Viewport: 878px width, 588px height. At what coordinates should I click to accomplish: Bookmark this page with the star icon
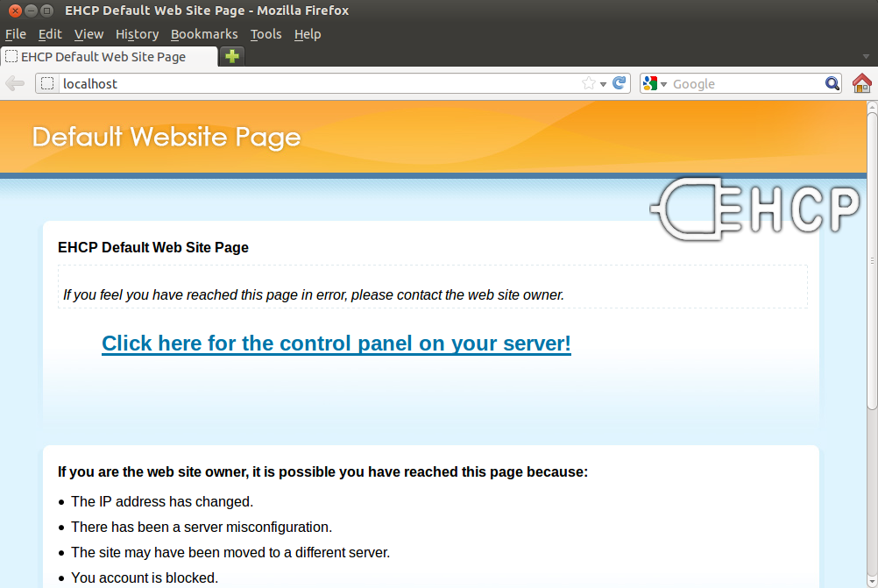pyautogui.click(x=589, y=83)
